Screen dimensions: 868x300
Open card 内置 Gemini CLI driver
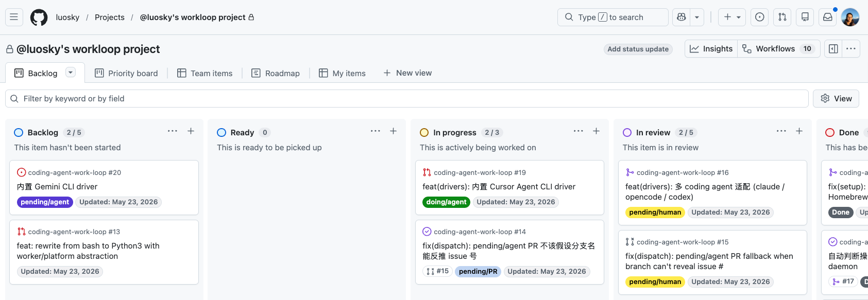coord(57,186)
